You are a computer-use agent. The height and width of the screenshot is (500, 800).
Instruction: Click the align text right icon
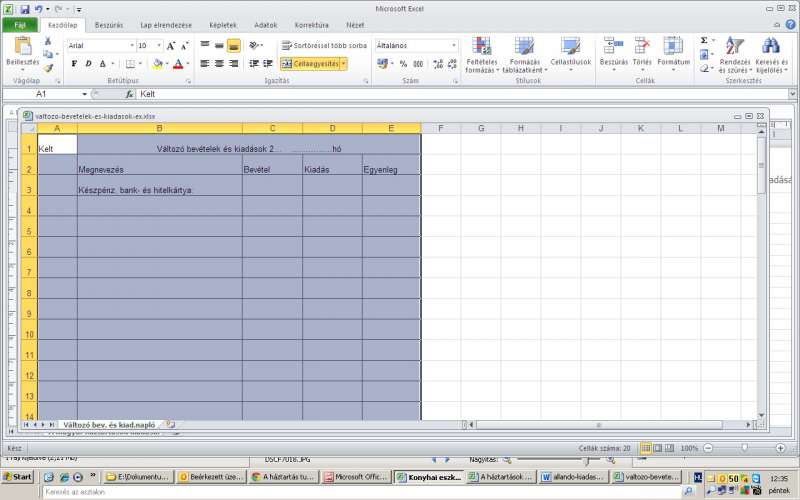tap(234, 64)
